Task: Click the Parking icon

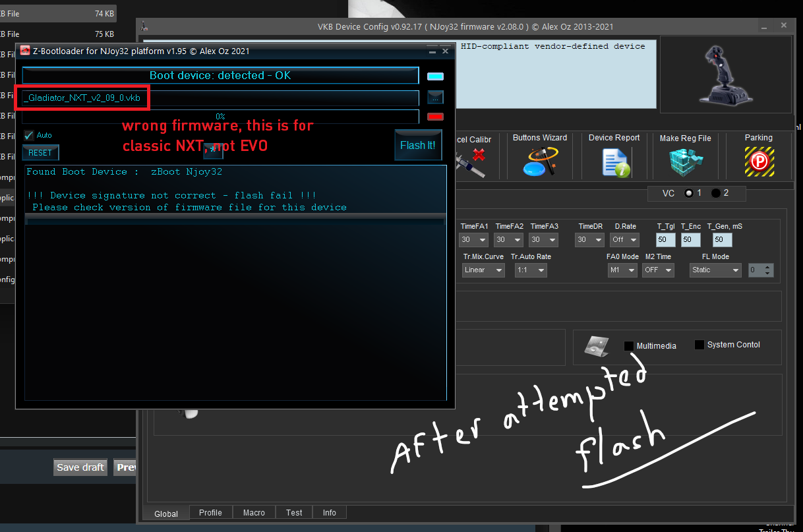Action: (759, 162)
